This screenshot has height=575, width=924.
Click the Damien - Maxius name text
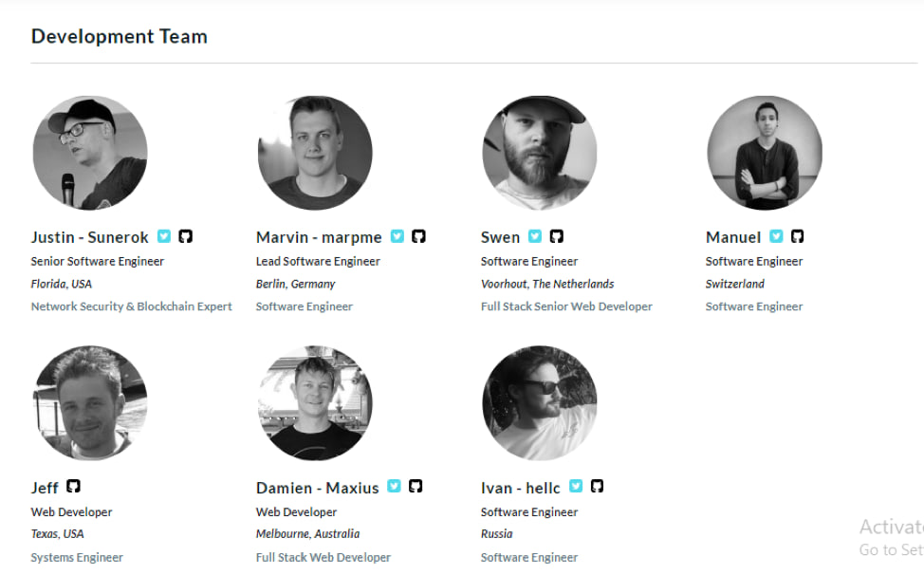[317, 488]
